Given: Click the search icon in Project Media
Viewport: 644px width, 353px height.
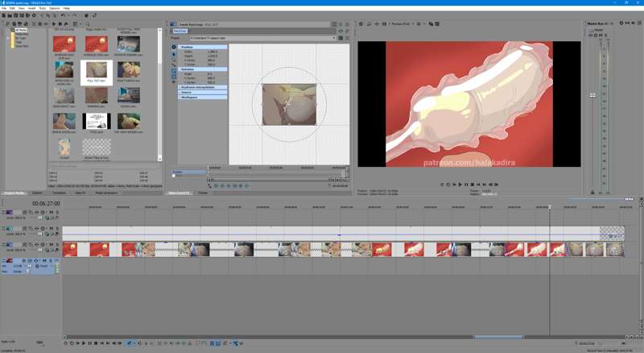Looking at the screenshot, I should coord(88,24).
